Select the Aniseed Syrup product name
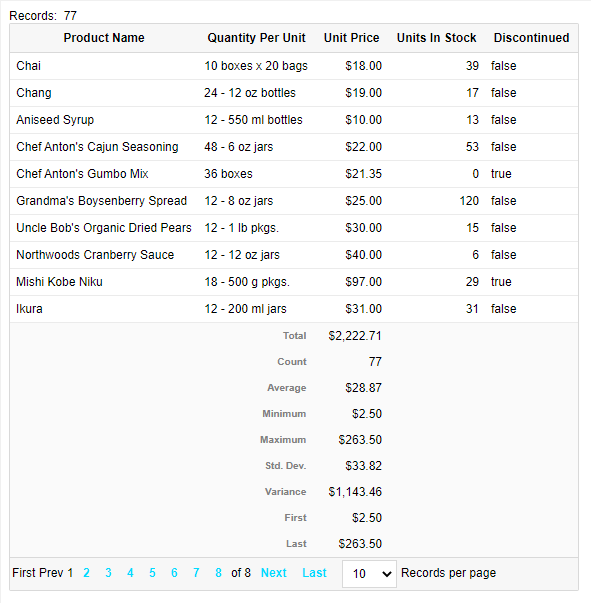Image resolution: width=591 pixels, height=603 pixels. pyautogui.click(x=55, y=120)
